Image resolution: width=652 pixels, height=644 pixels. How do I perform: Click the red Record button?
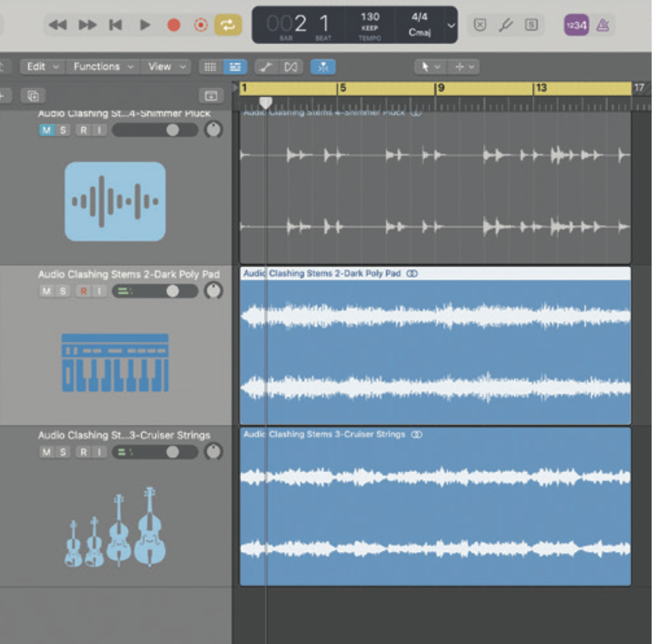pos(173,25)
